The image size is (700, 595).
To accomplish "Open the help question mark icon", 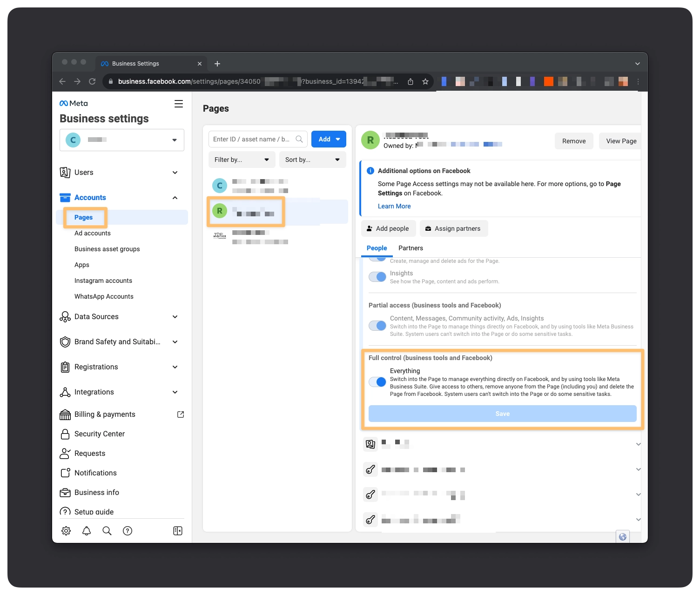I will pos(128,531).
